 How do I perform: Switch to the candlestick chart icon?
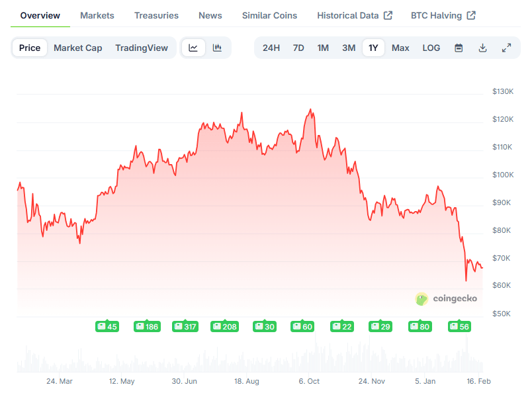218,47
